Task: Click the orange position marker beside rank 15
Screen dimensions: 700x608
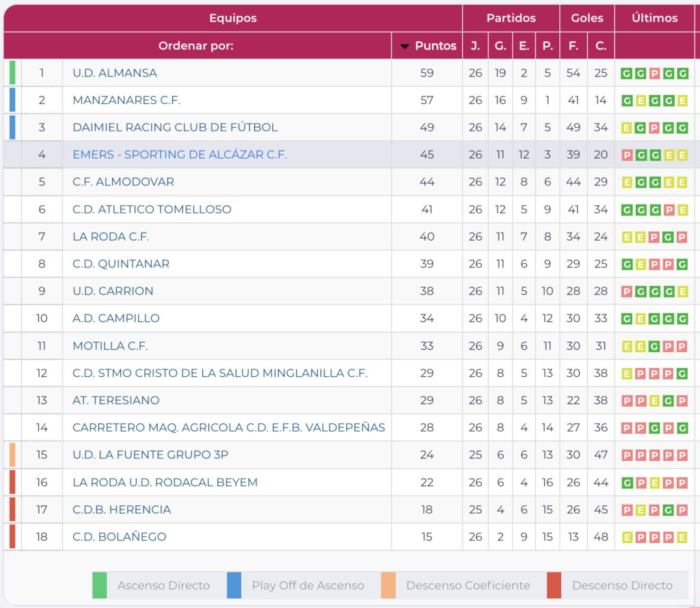Action: tap(12, 455)
